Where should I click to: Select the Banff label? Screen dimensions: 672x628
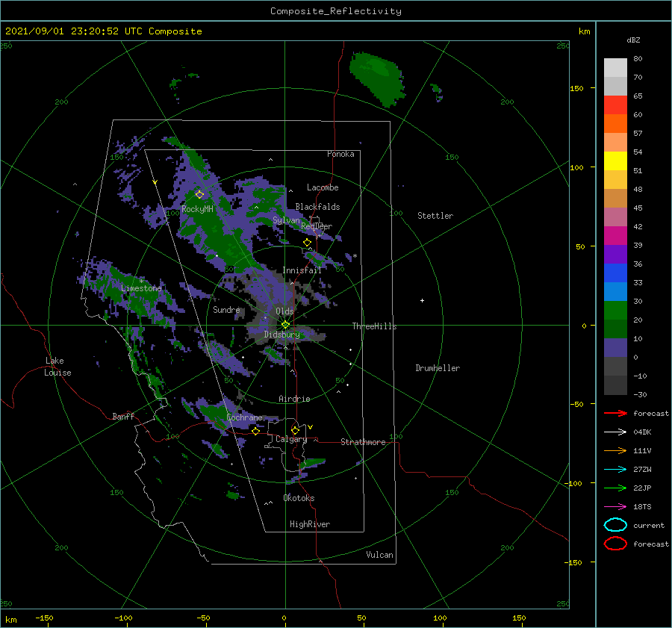[x=123, y=416]
